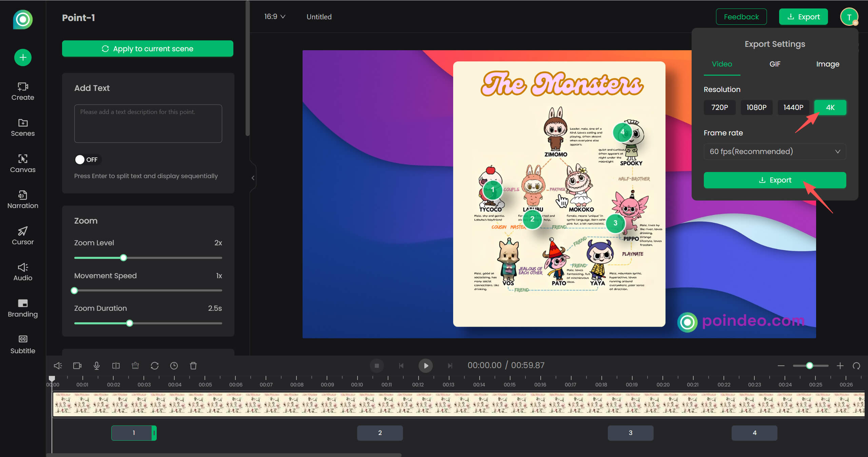Click the split clip icon in the timeline toolbar
The width and height of the screenshot is (868, 457).
point(116,365)
